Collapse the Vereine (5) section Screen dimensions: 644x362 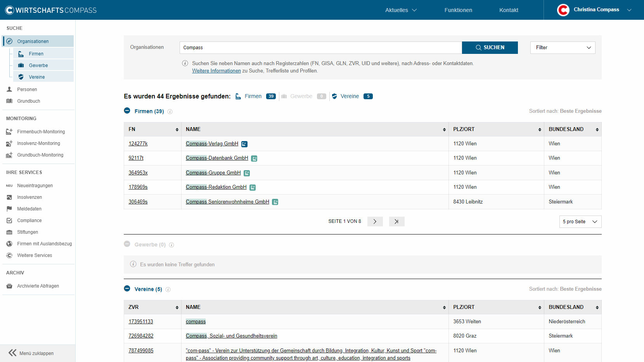pos(127,288)
